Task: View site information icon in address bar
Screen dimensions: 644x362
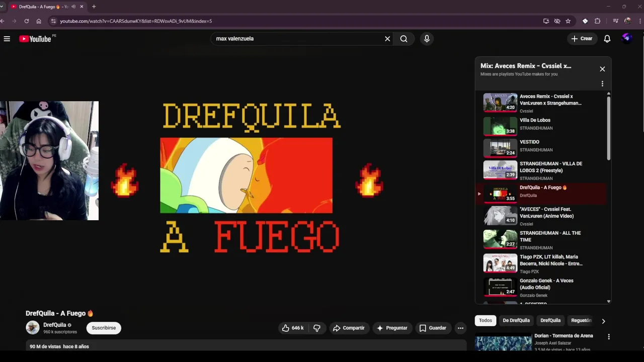Action: point(53,21)
